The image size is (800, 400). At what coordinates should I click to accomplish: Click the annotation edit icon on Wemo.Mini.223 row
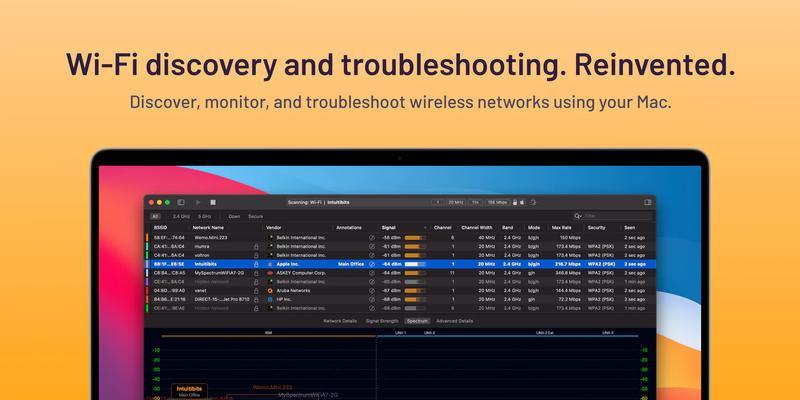[x=371, y=238]
